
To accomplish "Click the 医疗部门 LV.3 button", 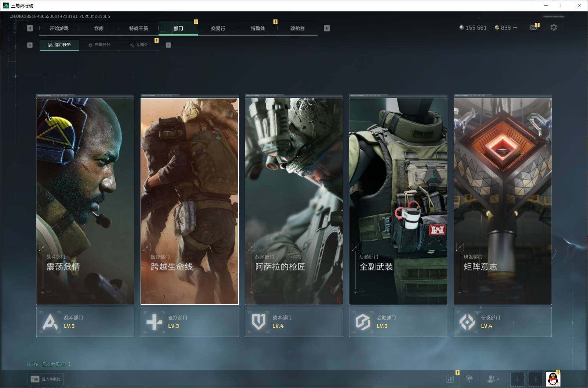I will click(190, 322).
